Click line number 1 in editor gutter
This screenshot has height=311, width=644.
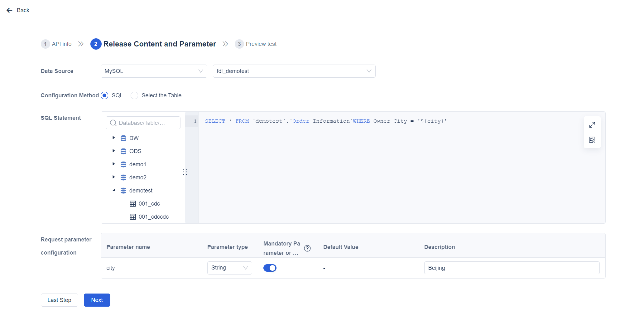[x=195, y=121]
